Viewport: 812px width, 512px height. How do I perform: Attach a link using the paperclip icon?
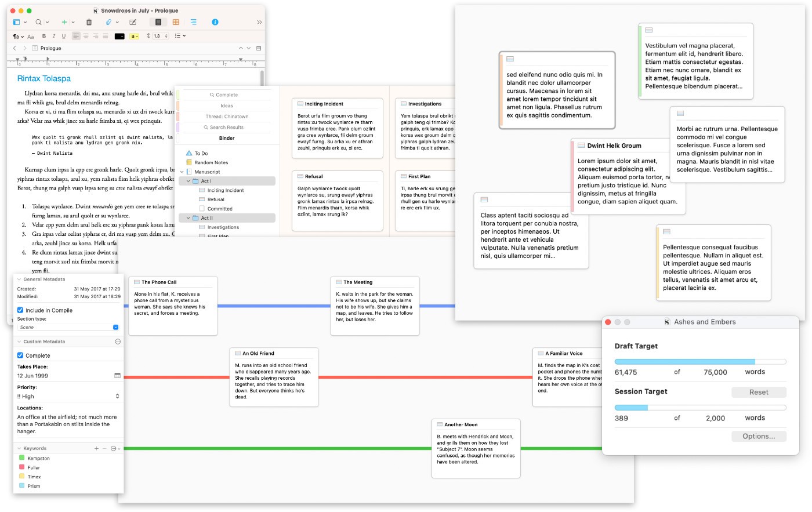tap(109, 22)
